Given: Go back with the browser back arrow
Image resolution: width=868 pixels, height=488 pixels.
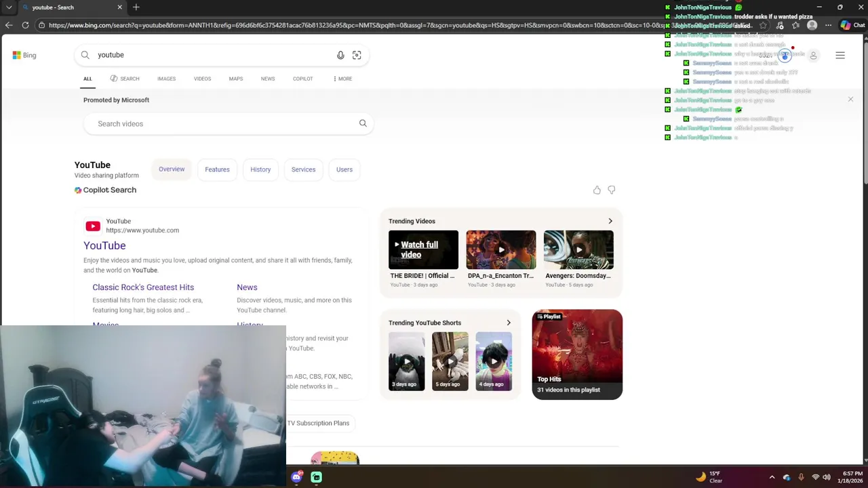Looking at the screenshot, I should 9,25.
